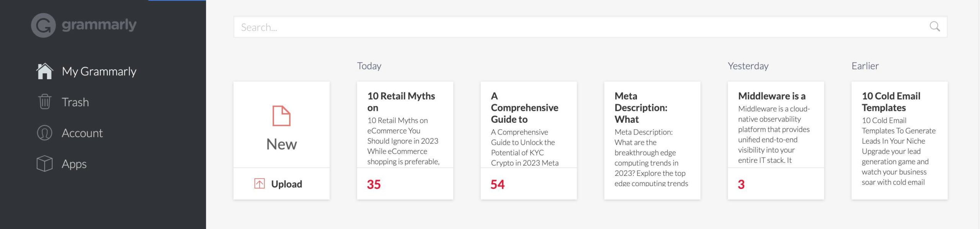This screenshot has height=229, width=980.
Task: Focus the Search input field
Action: coord(590,27)
